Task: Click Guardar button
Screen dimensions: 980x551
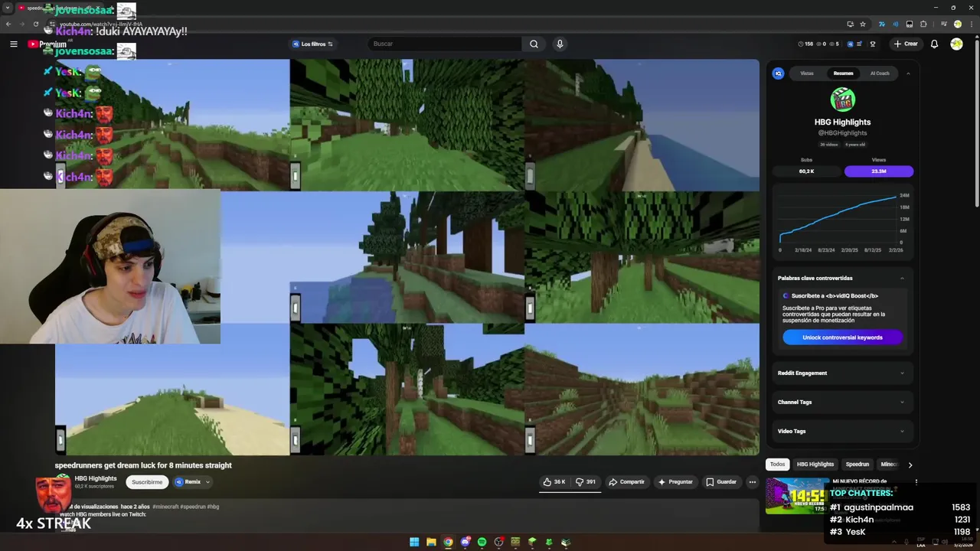Action: click(721, 482)
